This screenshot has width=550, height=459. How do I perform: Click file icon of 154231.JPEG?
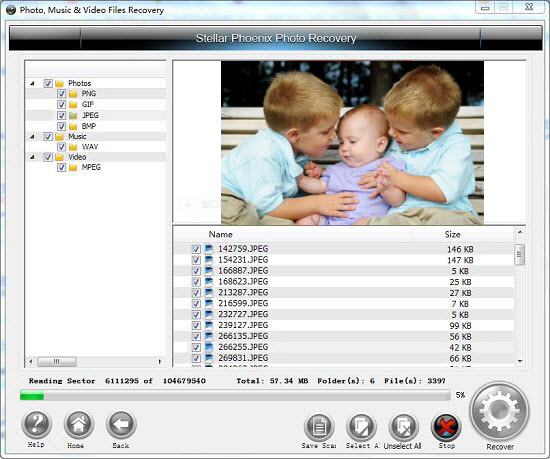click(x=209, y=260)
